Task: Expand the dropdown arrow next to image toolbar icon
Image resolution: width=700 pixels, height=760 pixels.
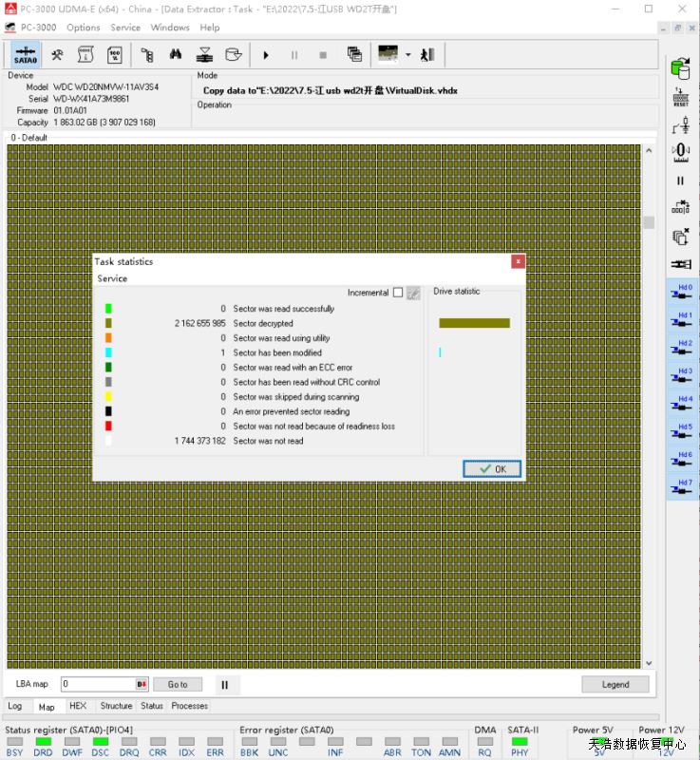Action: tap(407, 55)
